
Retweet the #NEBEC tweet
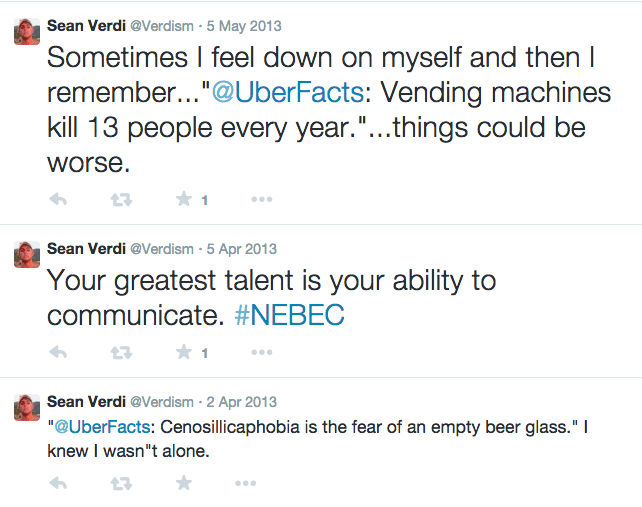(x=121, y=353)
